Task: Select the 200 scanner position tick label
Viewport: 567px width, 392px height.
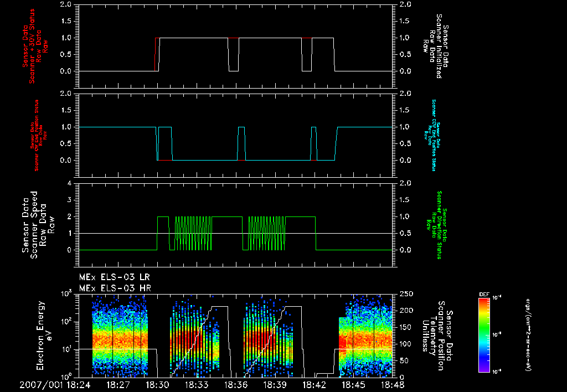Action: click(x=406, y=311)
